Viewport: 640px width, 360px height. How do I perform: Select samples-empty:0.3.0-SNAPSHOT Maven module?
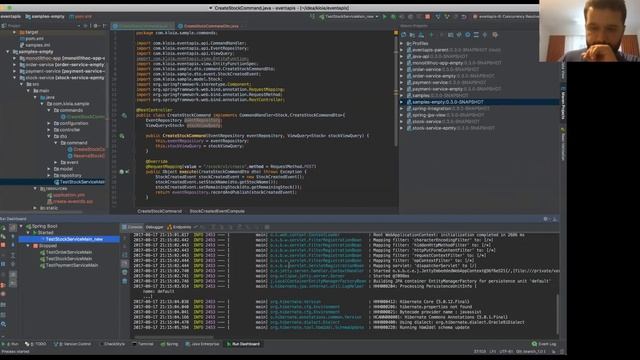[x=447, y=102]
